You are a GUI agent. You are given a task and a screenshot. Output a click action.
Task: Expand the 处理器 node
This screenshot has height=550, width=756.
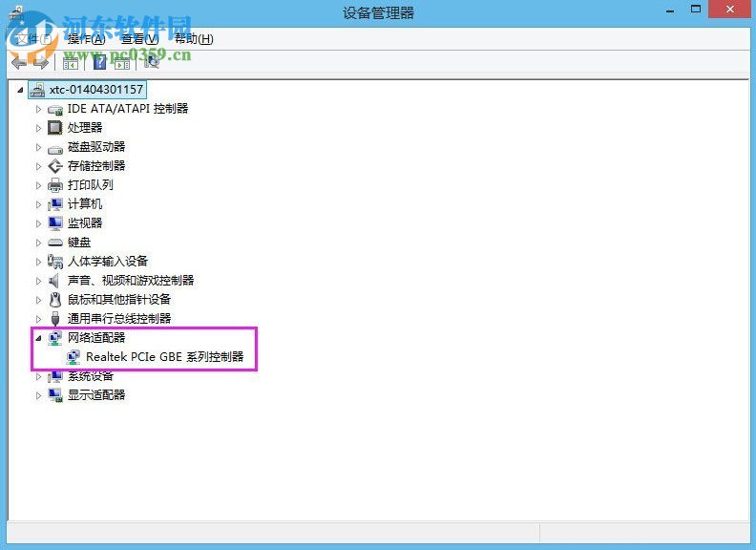point(38,128)
